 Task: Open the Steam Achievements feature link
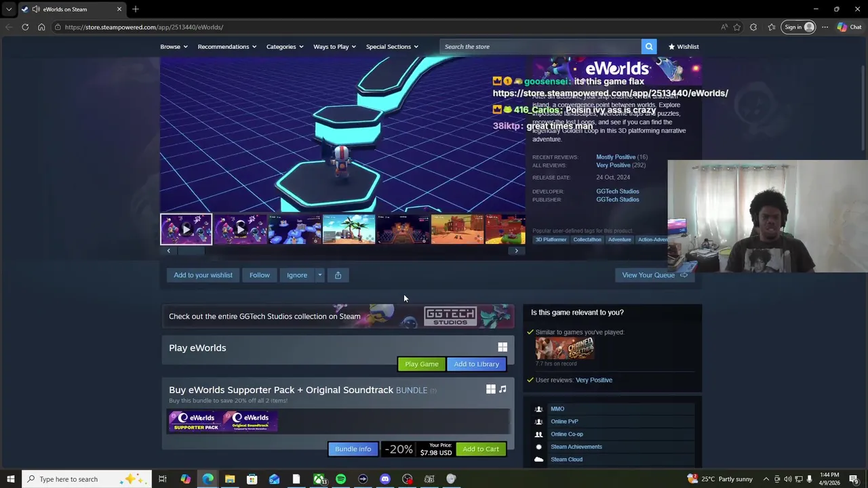[576, 447]
